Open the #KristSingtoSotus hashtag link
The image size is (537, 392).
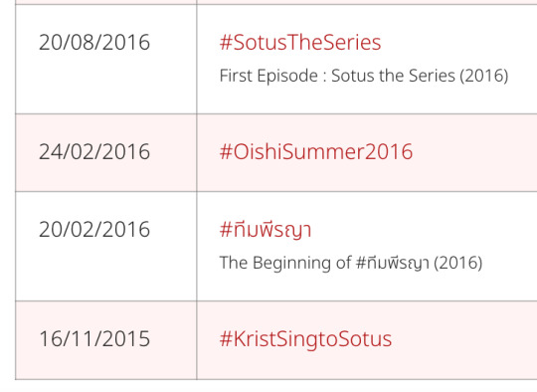coord(305,339)
